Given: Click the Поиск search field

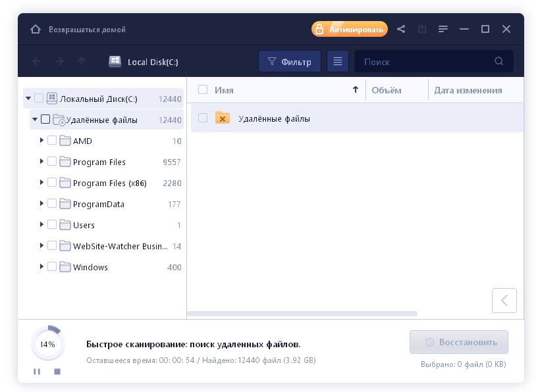Looking at the screenshot, I should point(434,61).
